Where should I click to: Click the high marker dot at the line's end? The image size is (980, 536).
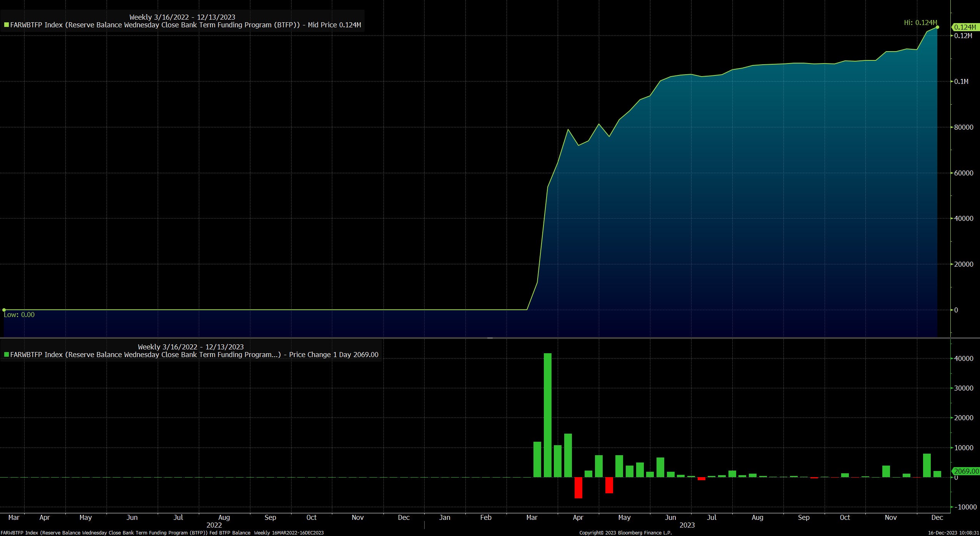(x=937, y=27)
